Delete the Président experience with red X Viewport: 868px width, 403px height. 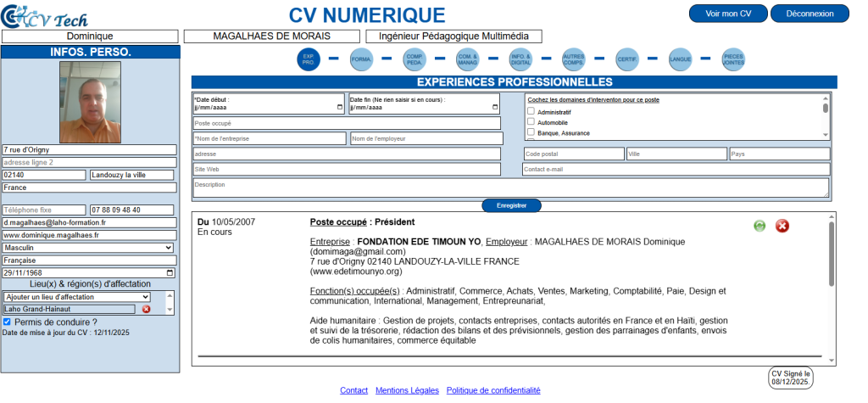782,226
